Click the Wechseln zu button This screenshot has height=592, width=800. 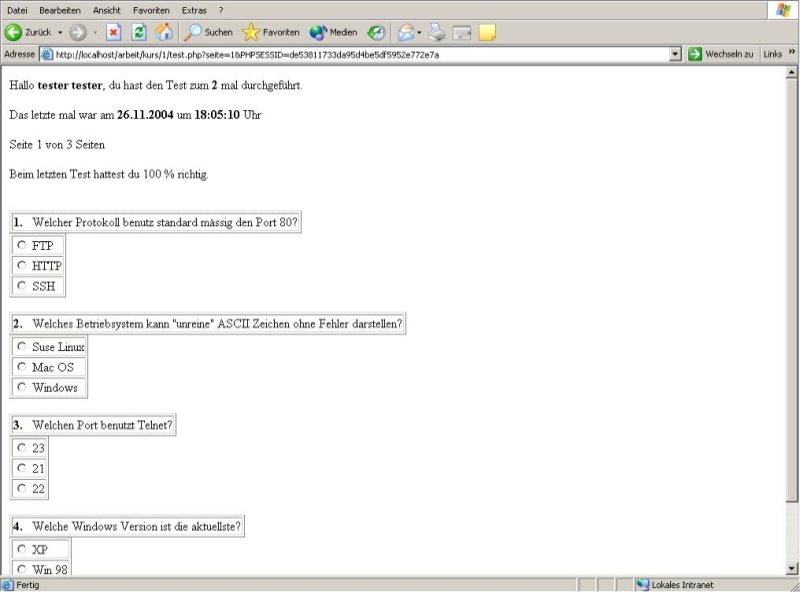pyautogui.click(x=720, y=54)
